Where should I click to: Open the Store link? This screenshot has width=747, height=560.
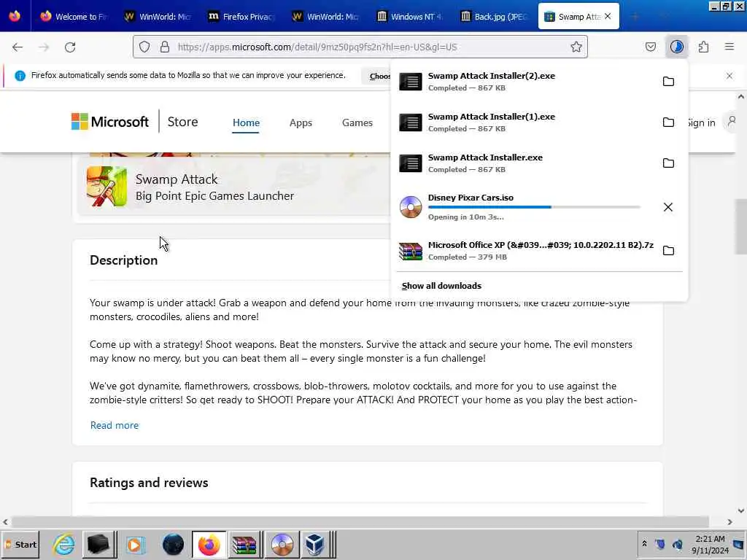(x=182, y=122)
